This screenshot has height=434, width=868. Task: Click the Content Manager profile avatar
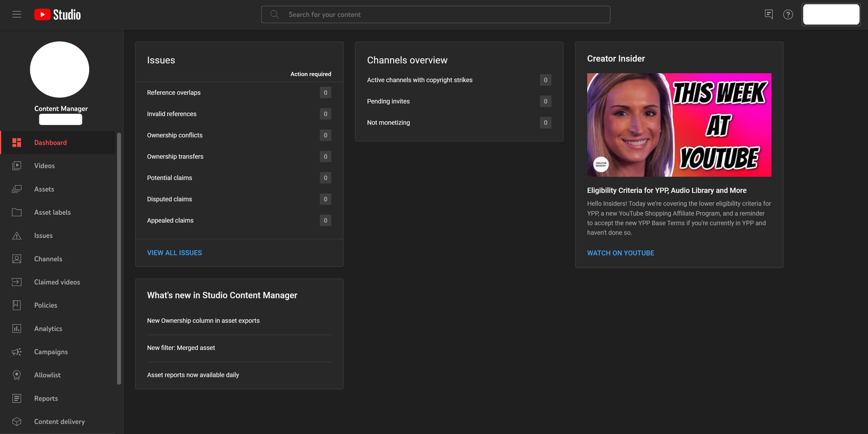click(59, 70)
